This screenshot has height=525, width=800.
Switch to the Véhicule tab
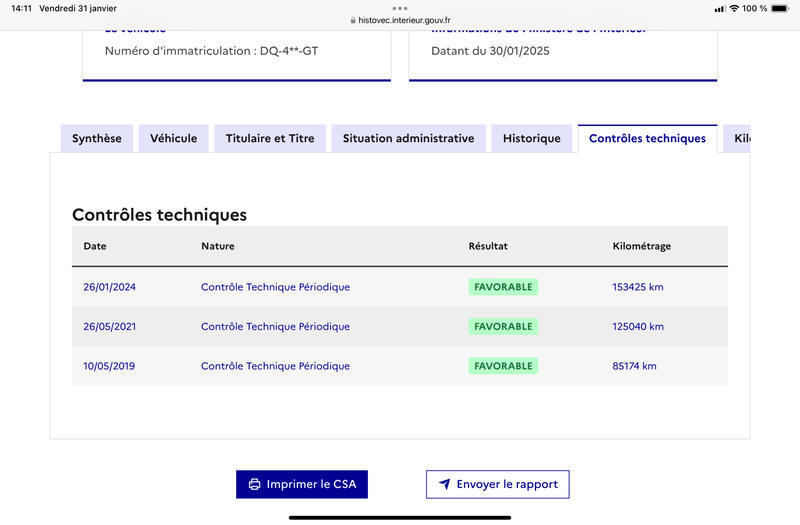pyautogui.click(x=173, y=138)
